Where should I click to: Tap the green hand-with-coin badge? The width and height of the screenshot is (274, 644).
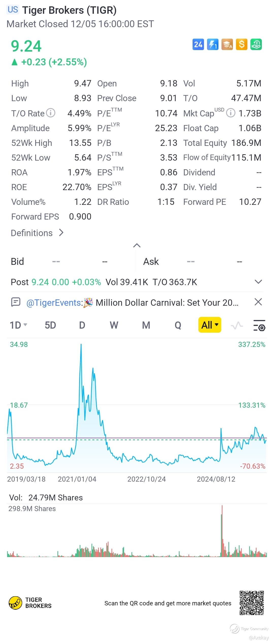256,45
